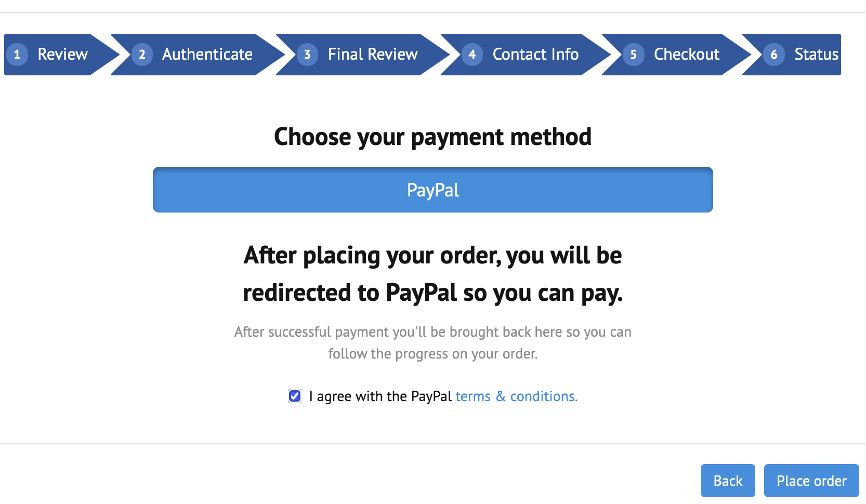Click the step 2 number circle
Image resolution: width=866 pixels, height=504 pixels.
(x=142, y=55)
